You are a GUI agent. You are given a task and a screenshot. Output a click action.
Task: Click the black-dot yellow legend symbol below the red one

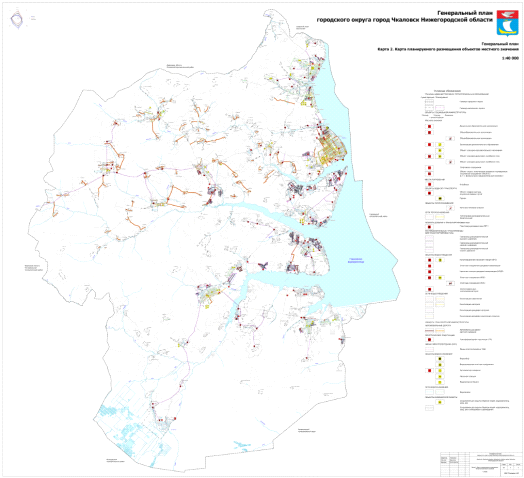(x=440, y=199)
